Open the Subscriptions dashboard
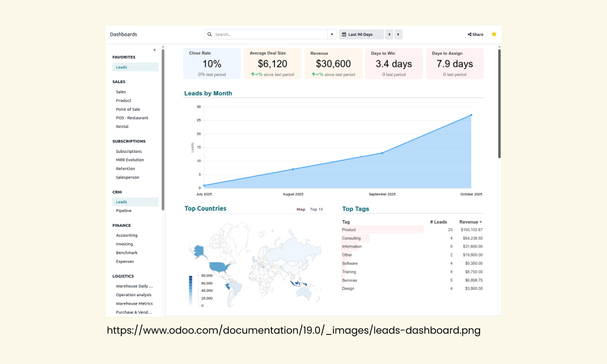The width and height of the screenshot is (607, 364). 129,152
